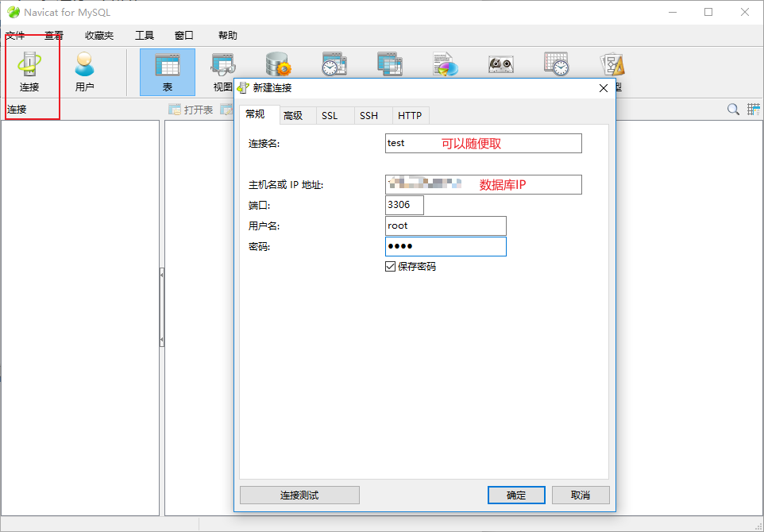
Task: Click the 视图 (View) glasses icon
Action: tap(222, 65)
